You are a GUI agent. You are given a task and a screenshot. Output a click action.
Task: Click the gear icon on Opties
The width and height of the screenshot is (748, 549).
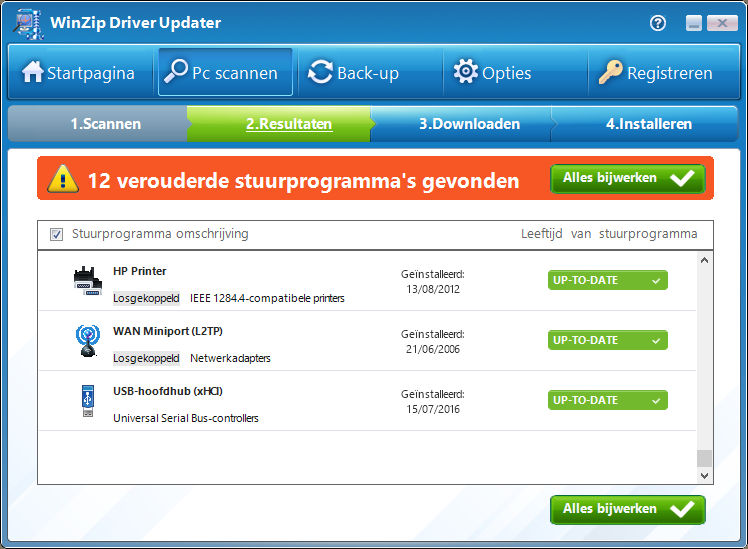[x=466, y=72]
